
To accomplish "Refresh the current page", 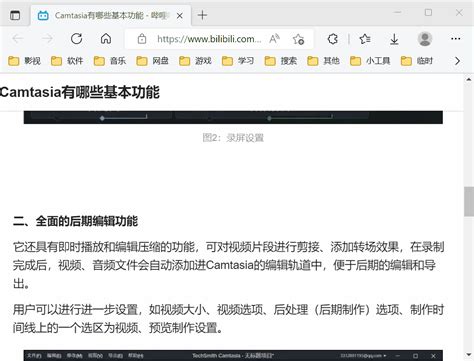I will 76,39.
